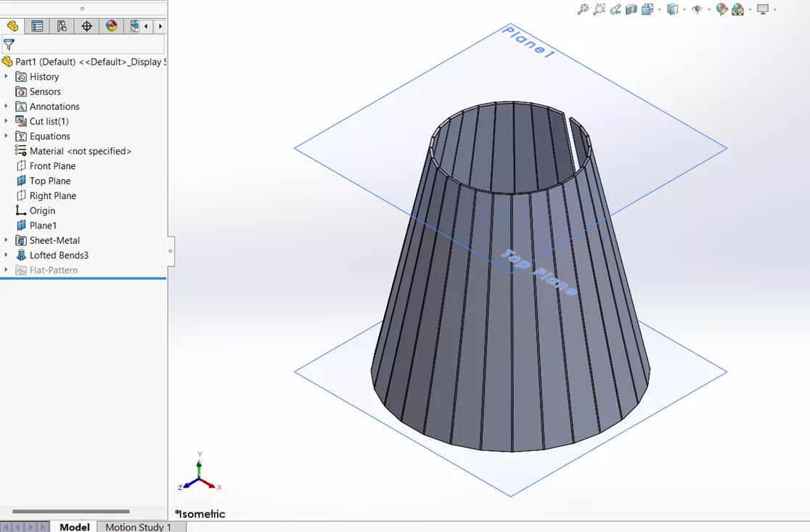This screenshot has height=532, width=810.
Task: Open the Hide/Show Items dropdown arrow
Action: (708, 10)
